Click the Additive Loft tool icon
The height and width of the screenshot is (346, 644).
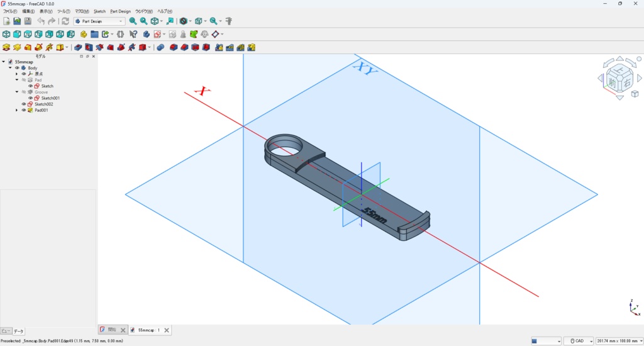[x=28, y=47]
